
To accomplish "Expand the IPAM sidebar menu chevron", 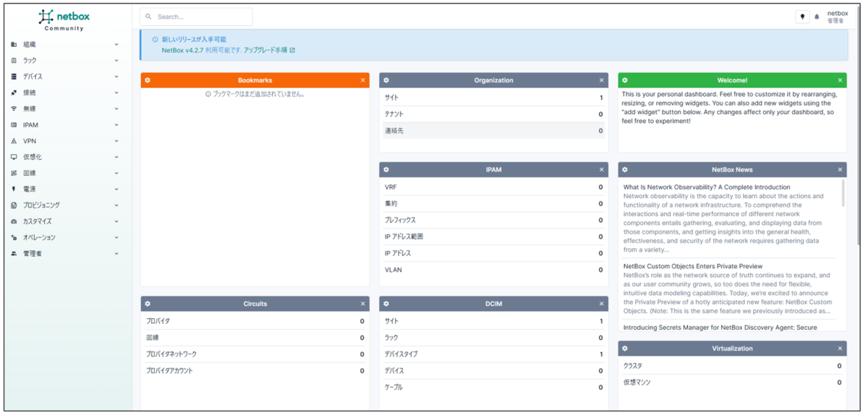I will click(x=116, y=125).
